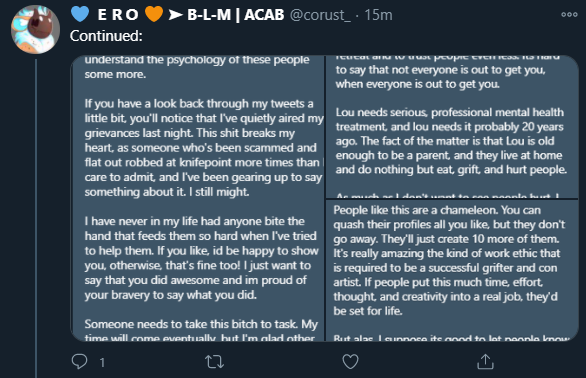Click the 'B-L-M' text in display name
The width and height of the screenshot is (586, 378).
[x=209, y=15]
